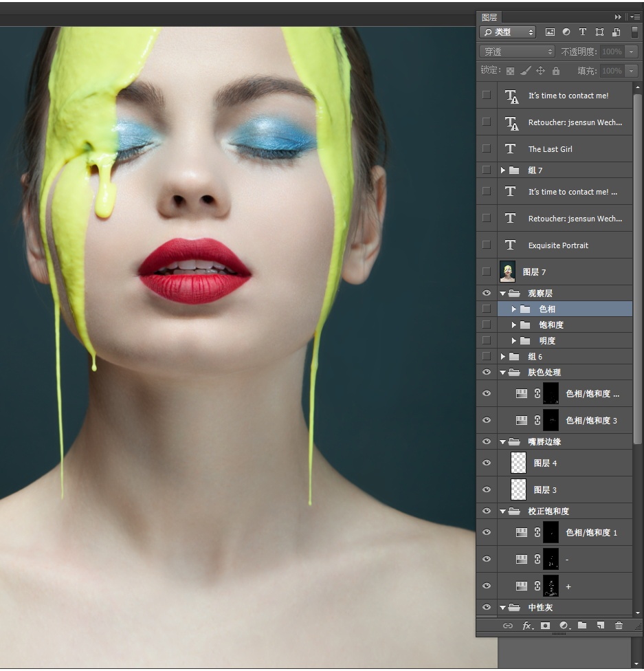Switch to the 图层 panel tab
Viewport: 644px width, 671px height.
pos(489,17)
